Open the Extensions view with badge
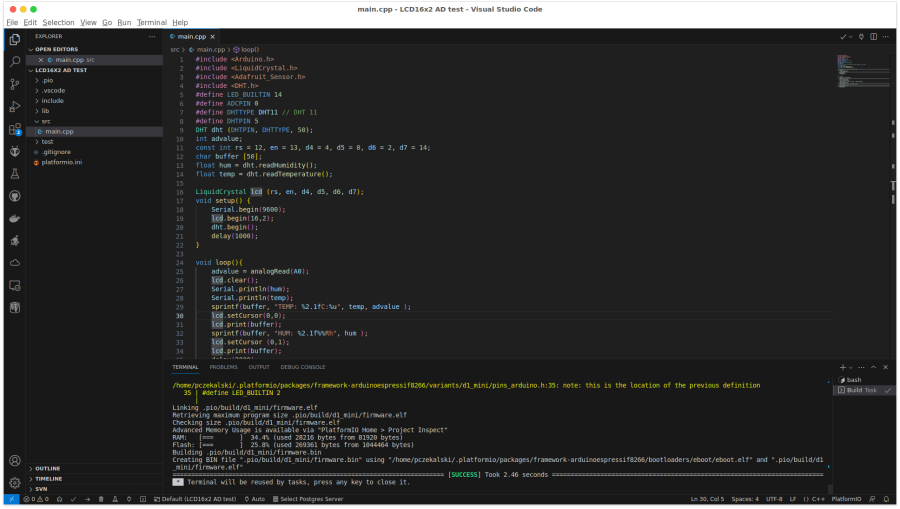Image resolution: width=900 pixels, height=509 pixels. click(x=14, y=130)
